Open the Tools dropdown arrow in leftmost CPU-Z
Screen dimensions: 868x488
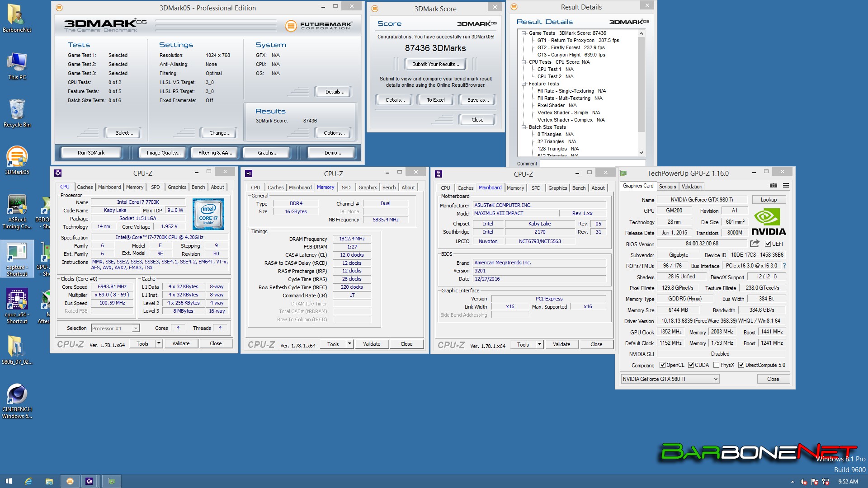[x=159, y=343]
